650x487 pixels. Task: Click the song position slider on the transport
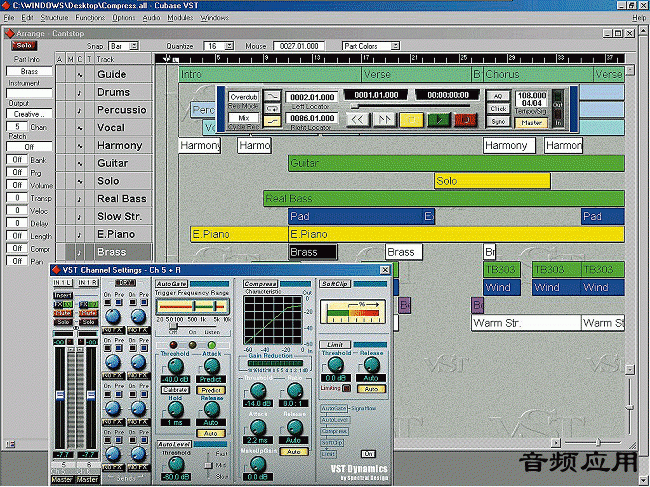point(354,106)
